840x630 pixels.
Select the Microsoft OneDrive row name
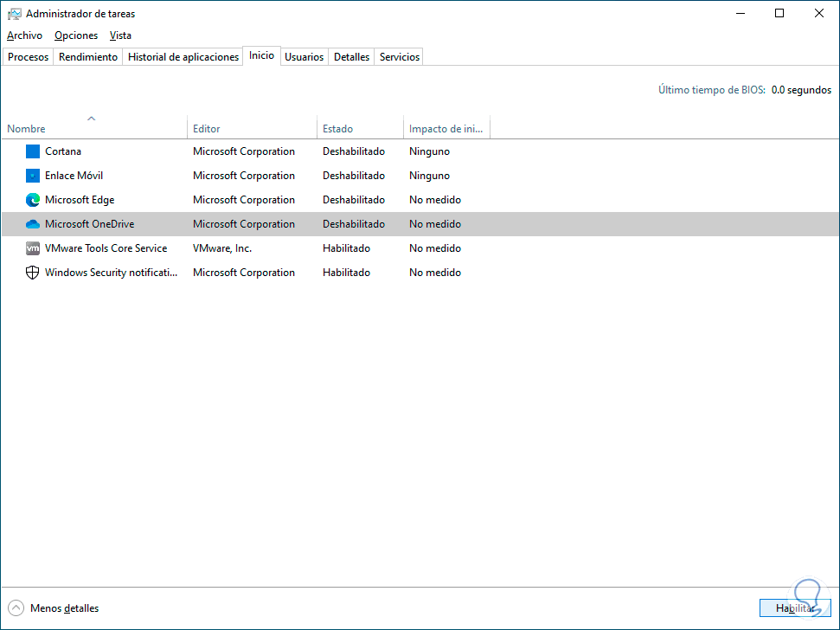[x=89, y=224]
